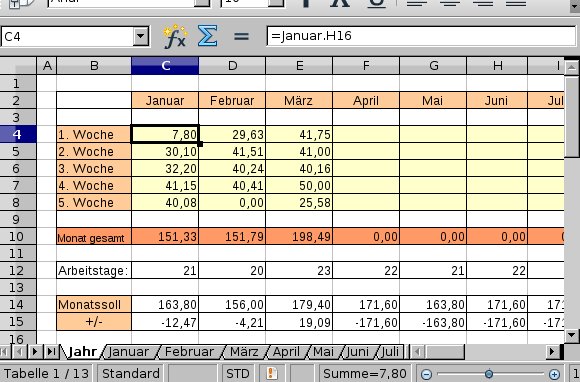Click the zoom in plus icon
This screenshot has height=382, width=580.
click(554, 375)
